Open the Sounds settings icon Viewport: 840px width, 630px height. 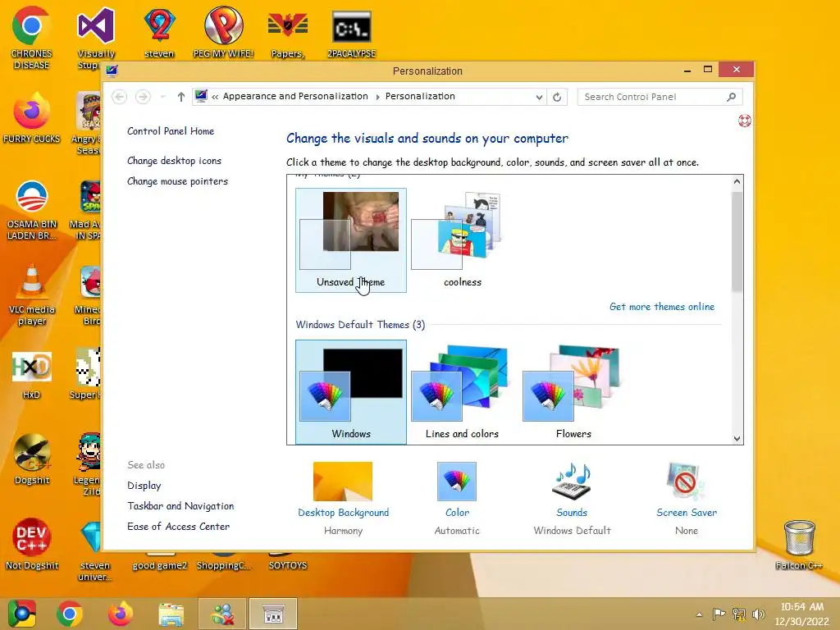click(x=572, y=481)
